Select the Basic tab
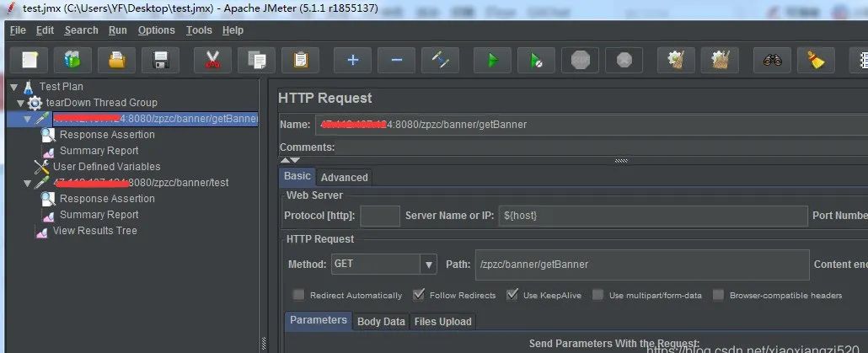The width and height of the screenshot is (868, 353). click(297, 176)
